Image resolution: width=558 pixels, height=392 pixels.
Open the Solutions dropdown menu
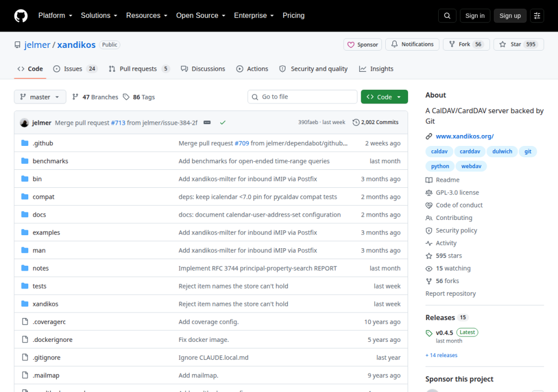click(x=99, y=16)
